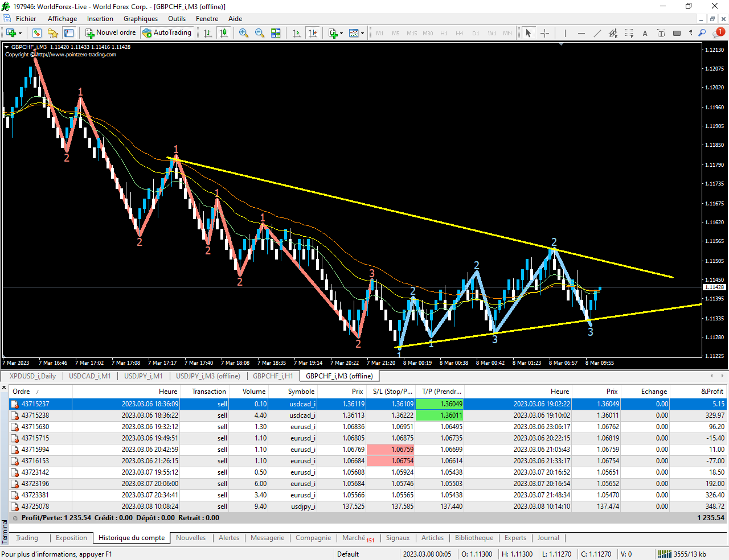Click the red S/L cell 1.06759
Image resolution: width=729 pixels, height=560 pixels.
(x=391, y=450)
